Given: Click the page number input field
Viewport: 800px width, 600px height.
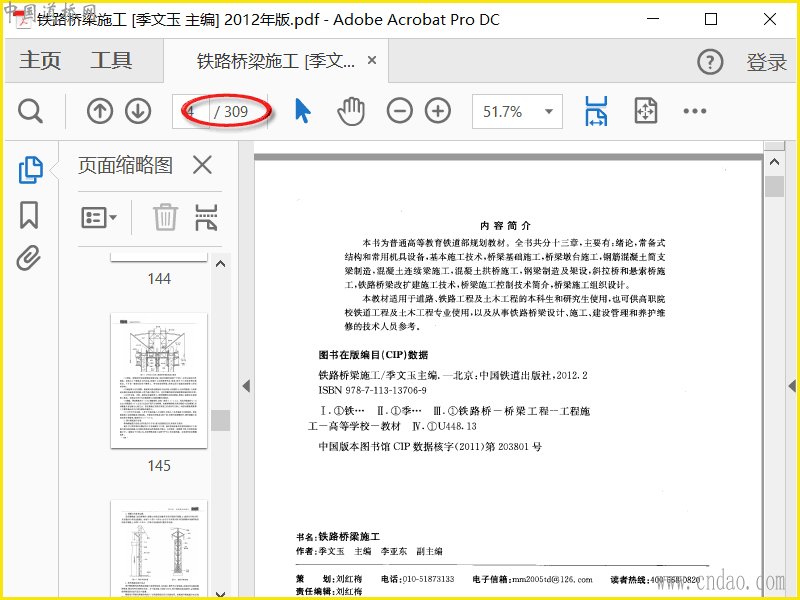Looking at the screenshot, I should [191, 111].
